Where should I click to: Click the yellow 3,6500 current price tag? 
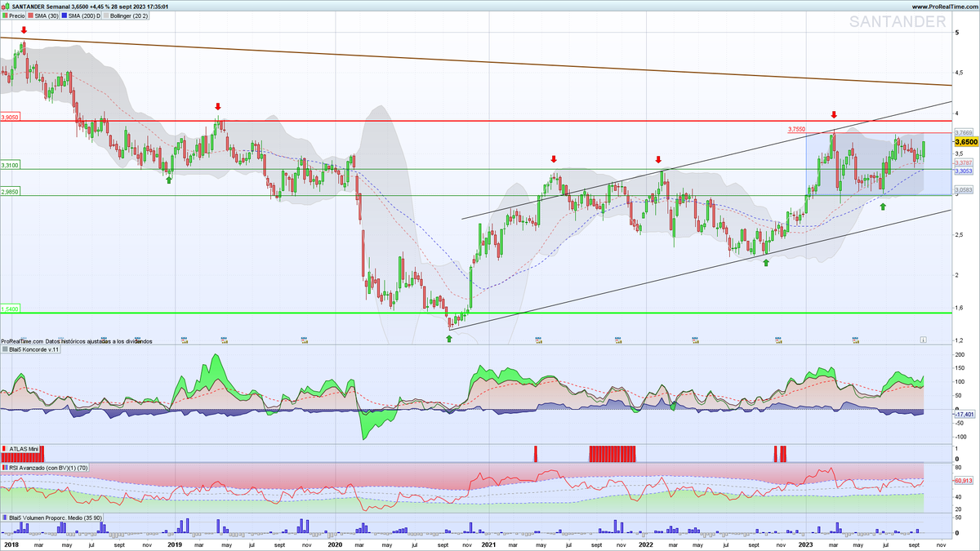click(x=965, y=142)
